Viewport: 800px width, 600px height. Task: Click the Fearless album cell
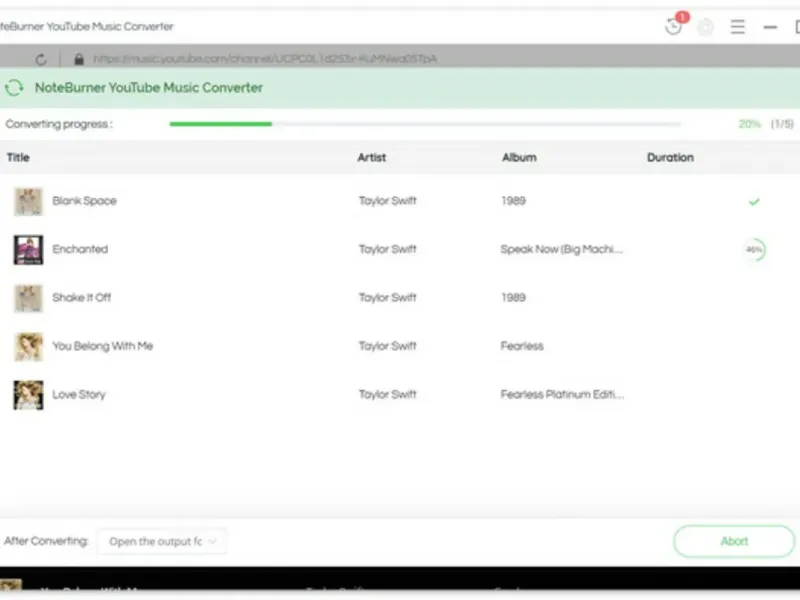[522, 346]
